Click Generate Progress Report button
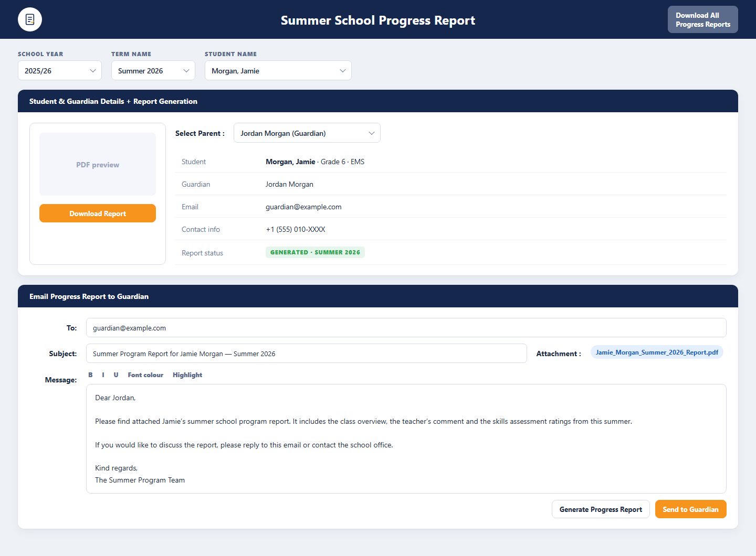 click(x=601, y=509)
